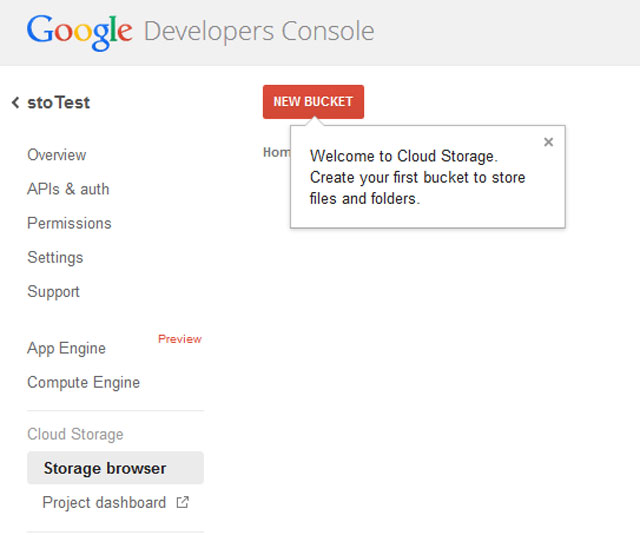This screenshot has width=640, height=535.
Task: Expand the Cloud Storage section header
Action: click(x=75, y=434)
